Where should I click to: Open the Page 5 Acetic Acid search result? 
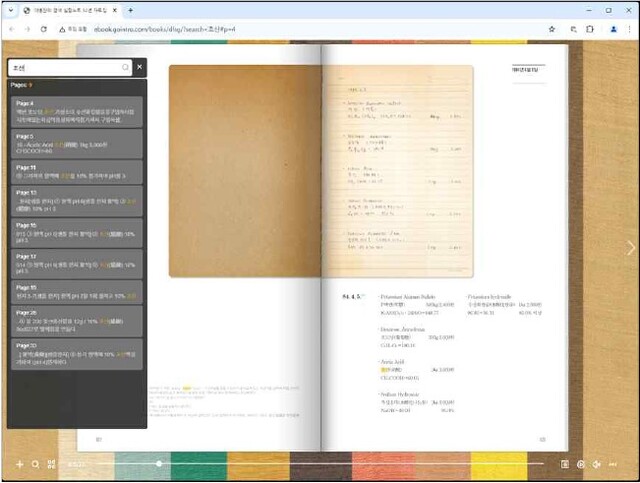[77, 143]
